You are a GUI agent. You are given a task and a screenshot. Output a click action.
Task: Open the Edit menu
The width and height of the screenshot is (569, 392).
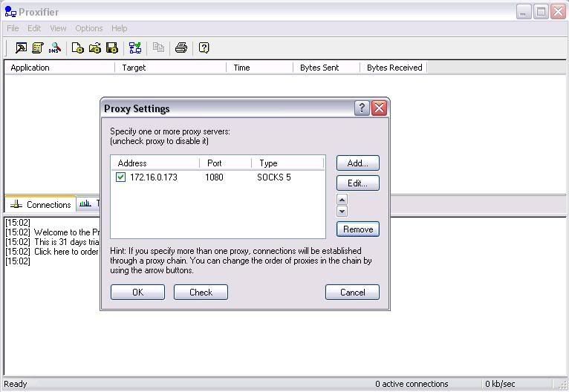tap(34, 28)
